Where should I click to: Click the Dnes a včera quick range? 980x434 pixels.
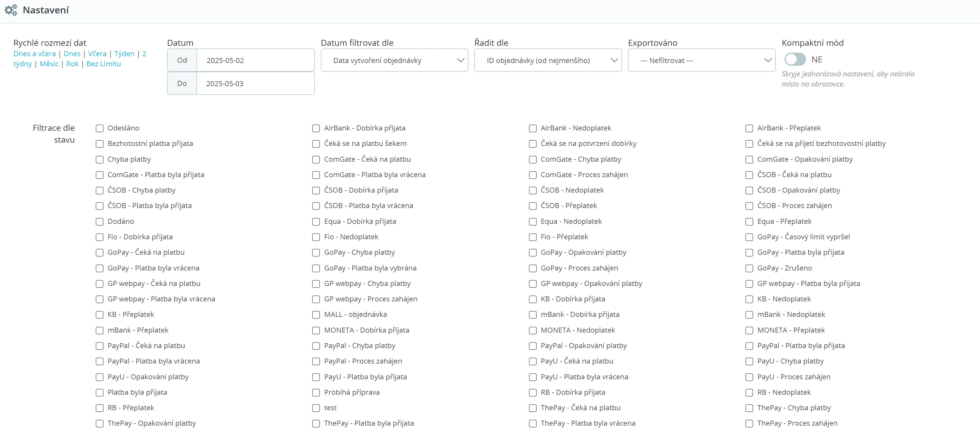34,54
